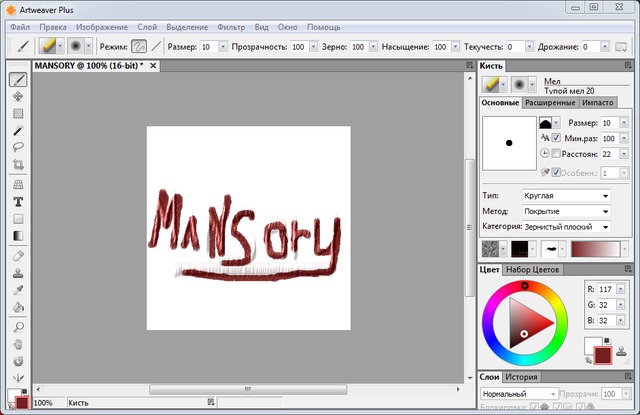640x415 pixels.
Task: Select the Lasso selection tool
Action: tap(18, 147)
